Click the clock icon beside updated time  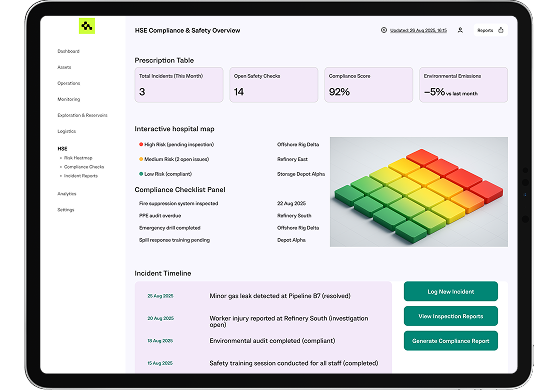click(x=384, y=30)
